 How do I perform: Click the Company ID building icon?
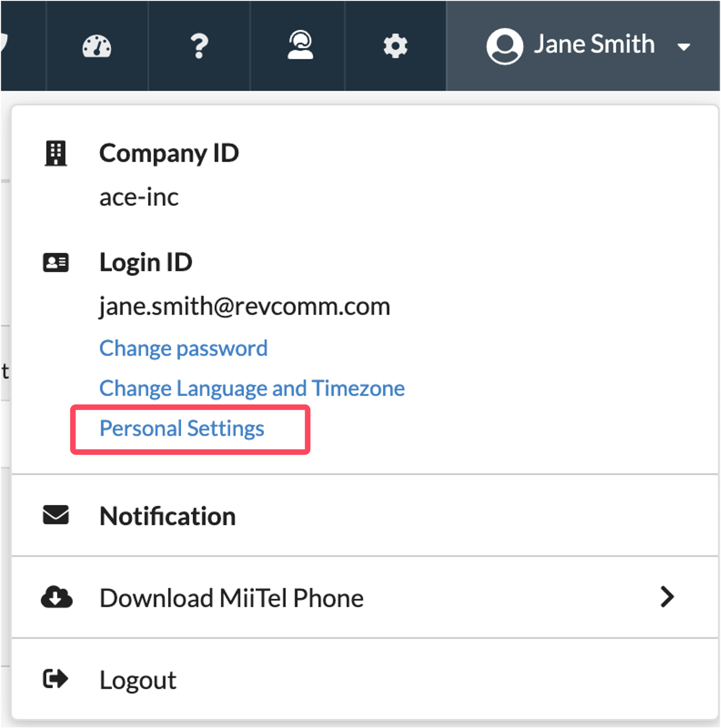pos(56,153)
